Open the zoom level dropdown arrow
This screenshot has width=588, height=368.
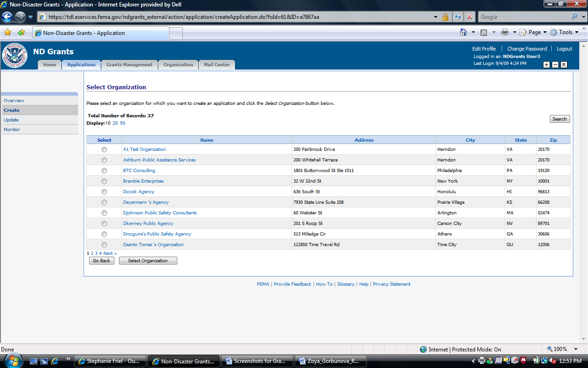click(576, 350)
